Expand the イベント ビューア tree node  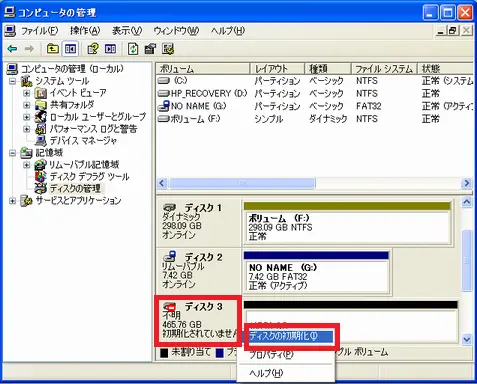click(26, 93)
